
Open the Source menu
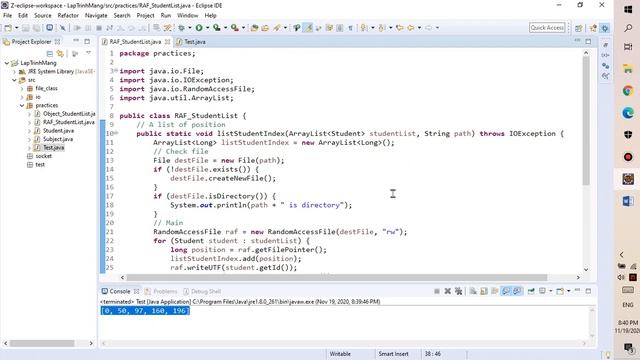pos(42,16)
